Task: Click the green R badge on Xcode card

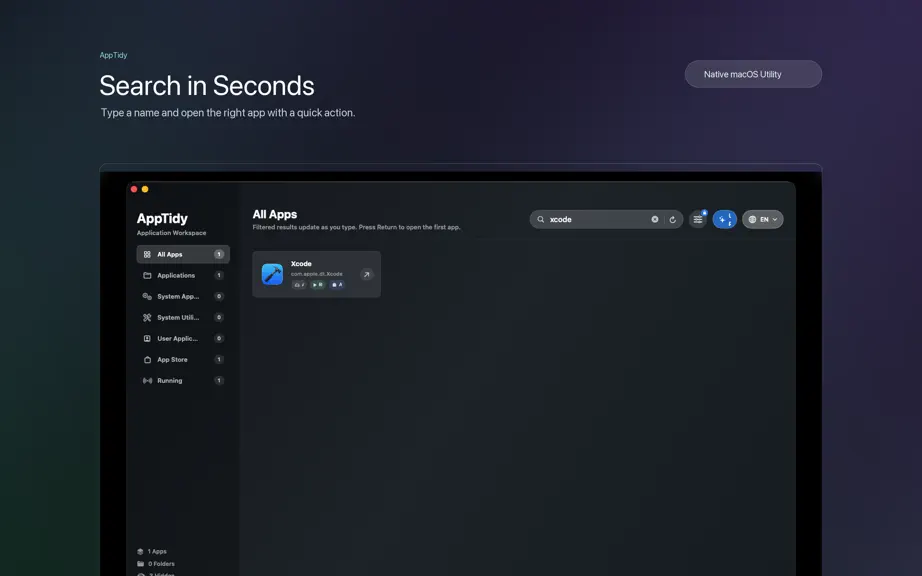Action: (318, 285)
